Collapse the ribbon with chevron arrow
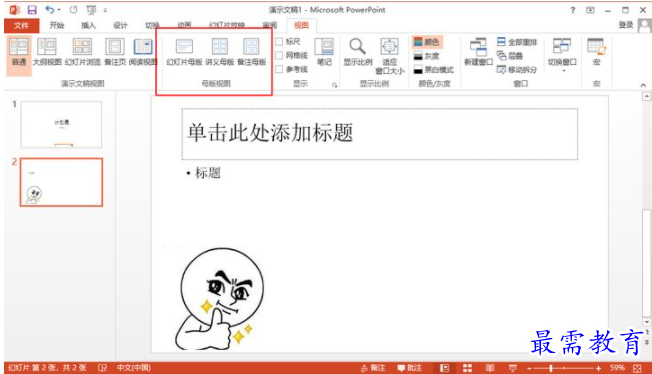 [x=643, y=85]
